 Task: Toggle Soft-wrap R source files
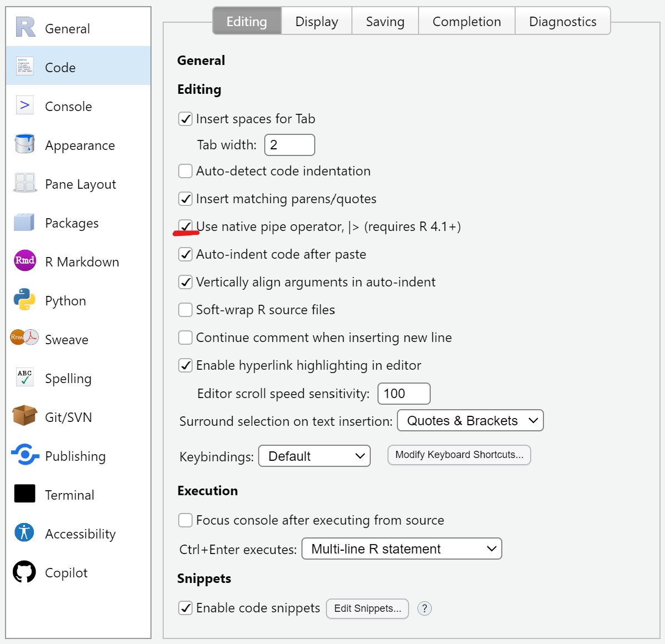coord(185,310)
